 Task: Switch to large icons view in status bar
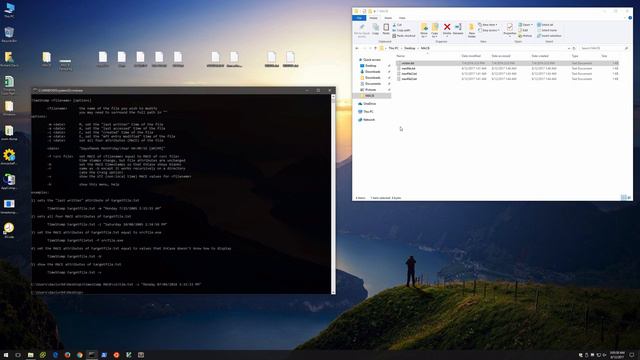coord(629,198)
